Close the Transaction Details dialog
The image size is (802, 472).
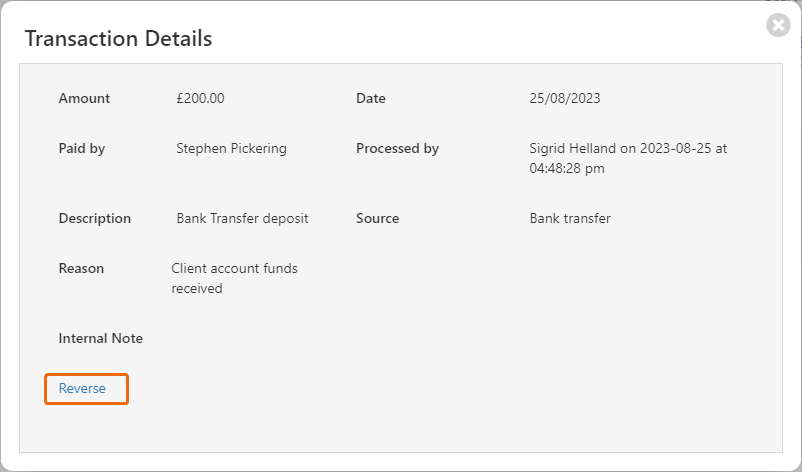point(778,25)
